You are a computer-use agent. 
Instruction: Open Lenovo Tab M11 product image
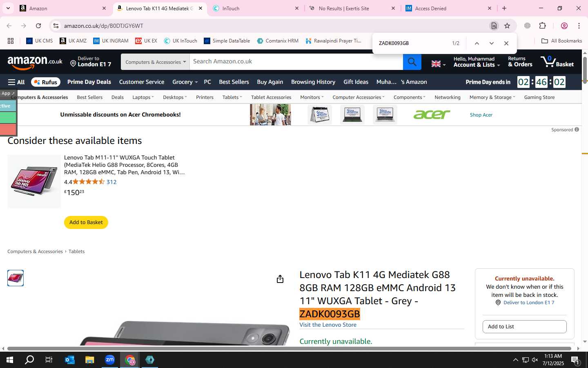34,182
